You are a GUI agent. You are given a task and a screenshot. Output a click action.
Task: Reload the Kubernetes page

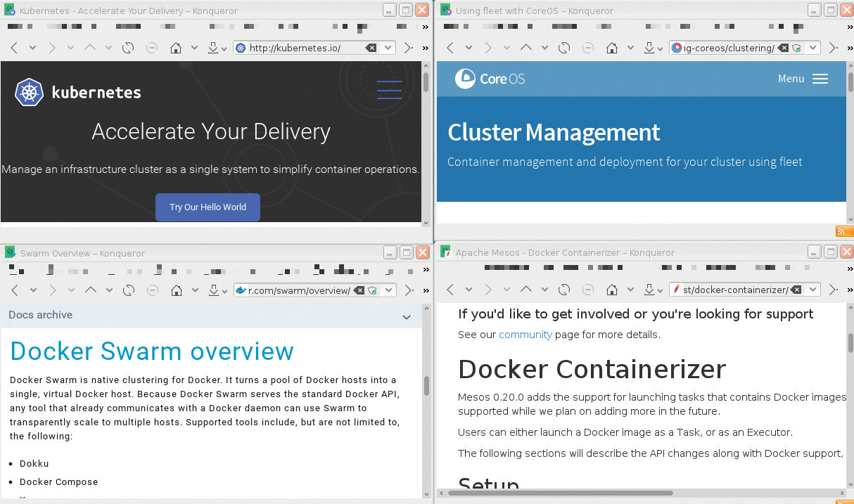(x=128, y=48)
